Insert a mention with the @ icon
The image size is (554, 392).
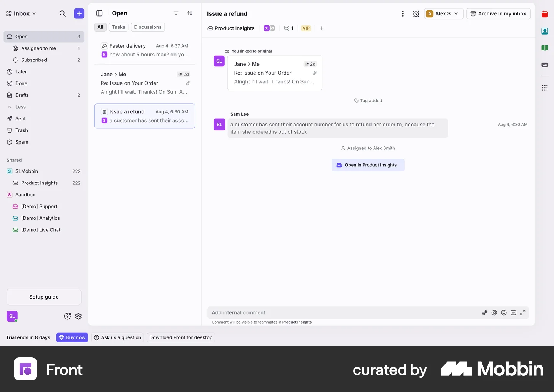click(494, 313)
